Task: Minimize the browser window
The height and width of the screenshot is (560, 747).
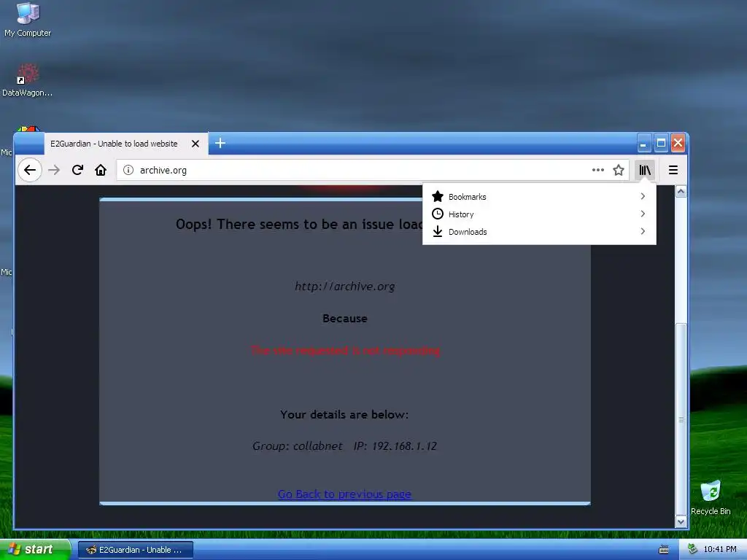Action: click(x=643, y=144)
